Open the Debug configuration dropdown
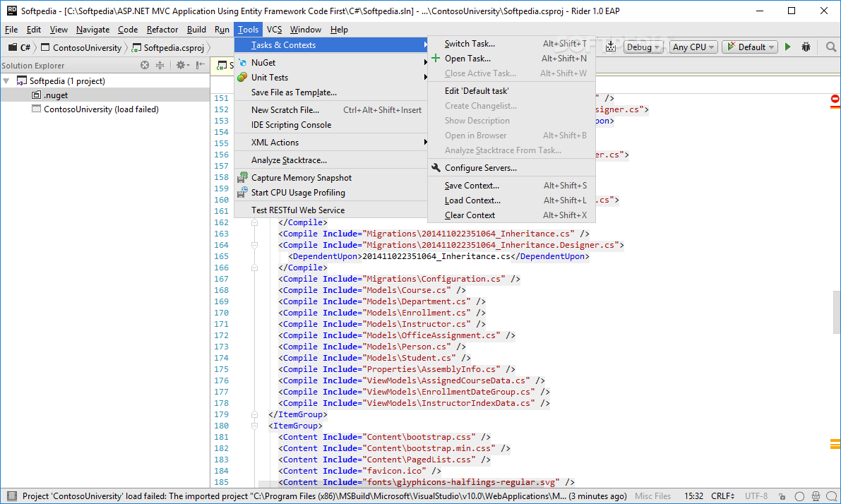Viewport: 841px width, 504px height. [x=643, y=47]
